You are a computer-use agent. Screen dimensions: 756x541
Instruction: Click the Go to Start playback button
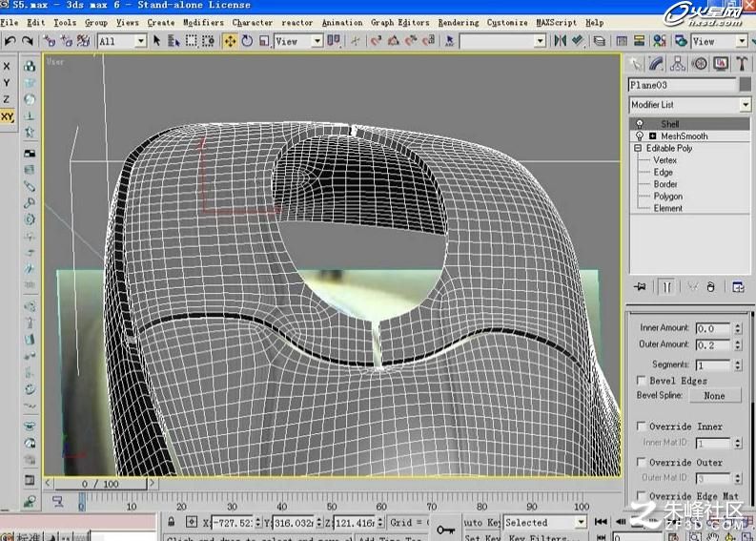click(x=601, y=522)
